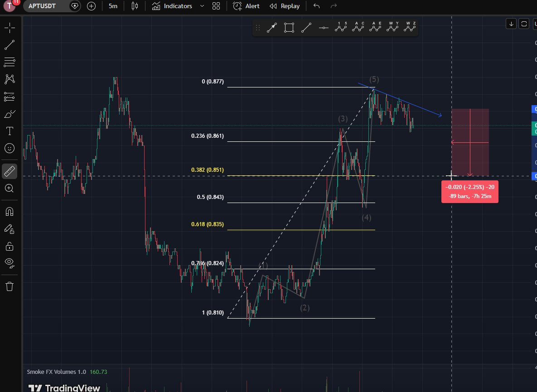Select the 1 (0.810) Fibonacci level label
The width and height of the screenshot is (537, 392).
pyautogui.click(x=213, y=313)
